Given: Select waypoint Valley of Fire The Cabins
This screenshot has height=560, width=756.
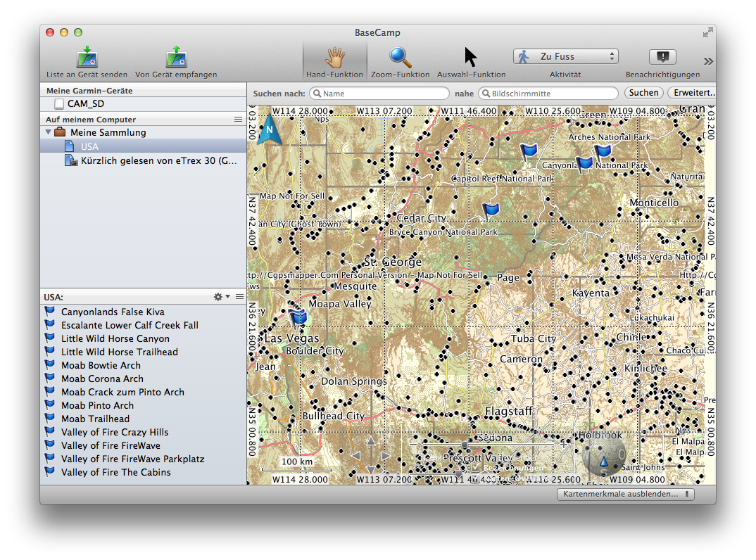Looking at the screenshot, I should [143, 472].
